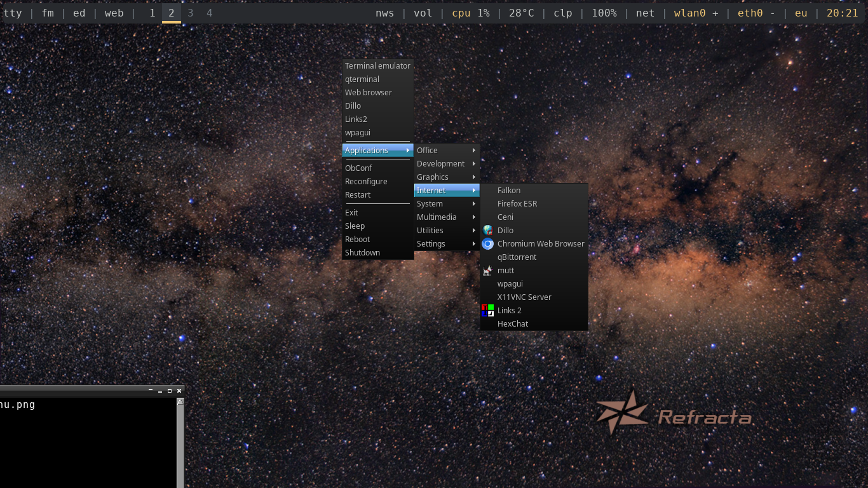Open wpagui in the Internet submenu
The width and height of the screenshot is (868, 488).
534,283
